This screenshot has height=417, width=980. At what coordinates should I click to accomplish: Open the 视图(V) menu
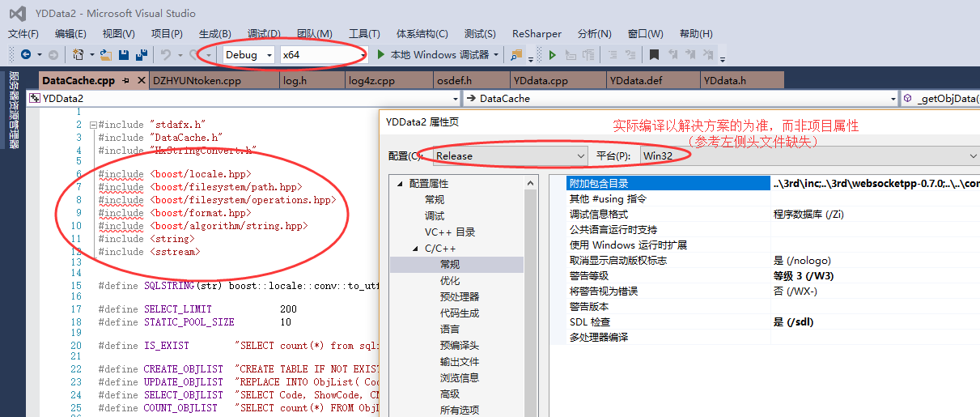119,34
